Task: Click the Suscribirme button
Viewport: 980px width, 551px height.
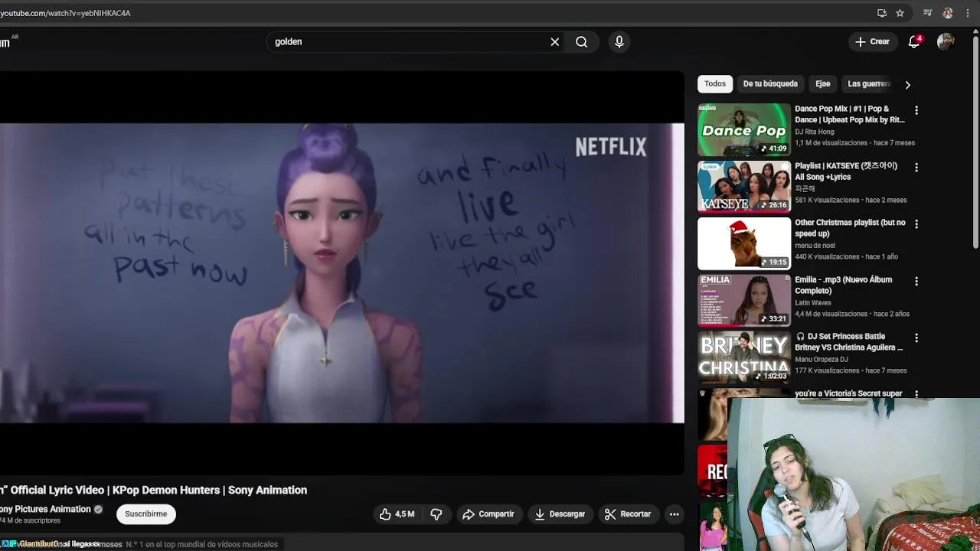Action: click(x=146, y=514)
